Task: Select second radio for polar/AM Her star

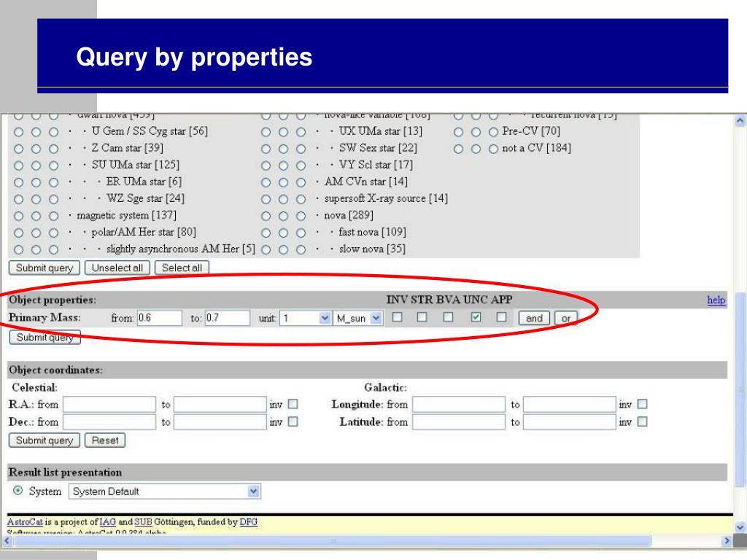Action: pos(36,233)
